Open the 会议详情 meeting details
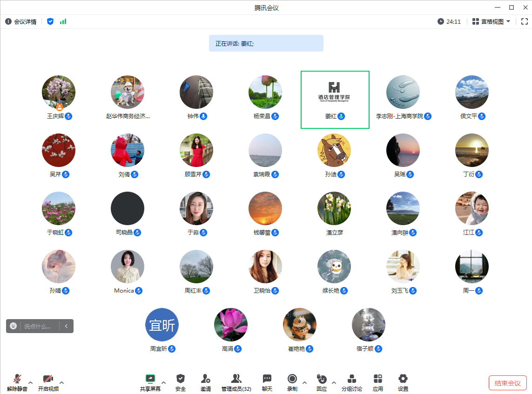532x394 pixels. click(21, 21)
